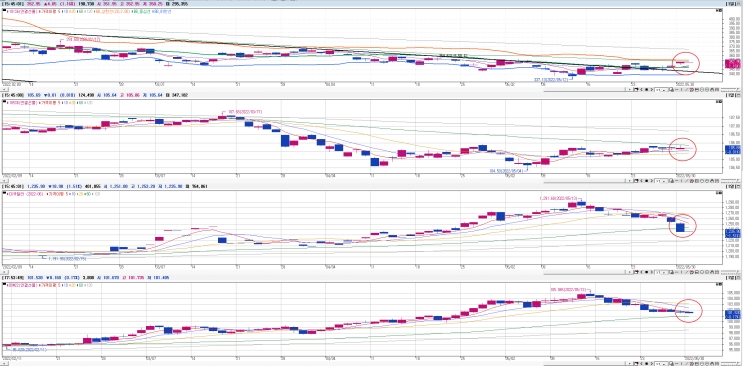743x366 pixels.
Task: Adjust the zoom slider under the 1,235.90 chart
Action: click(730, 273)
